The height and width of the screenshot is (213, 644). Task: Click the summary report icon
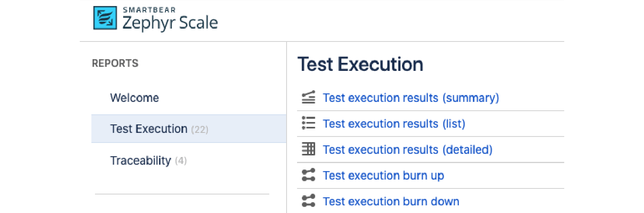(309, 97)
